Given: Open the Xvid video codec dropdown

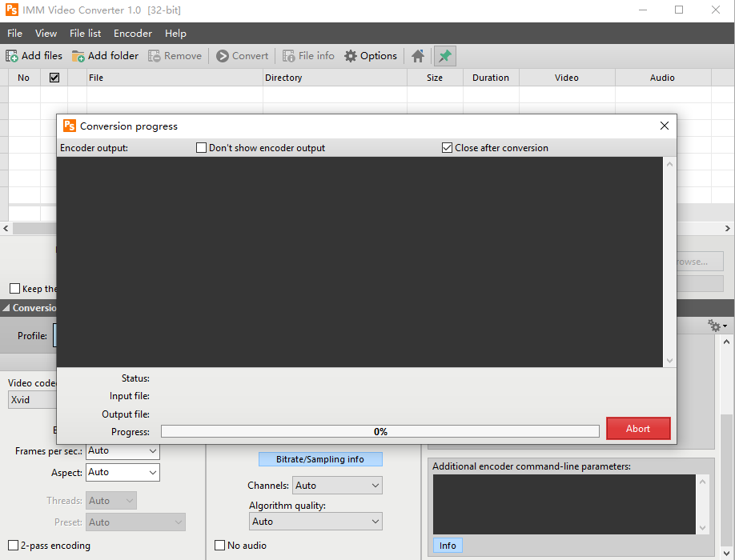Looking at the screenshot, I should pos(32,400).
